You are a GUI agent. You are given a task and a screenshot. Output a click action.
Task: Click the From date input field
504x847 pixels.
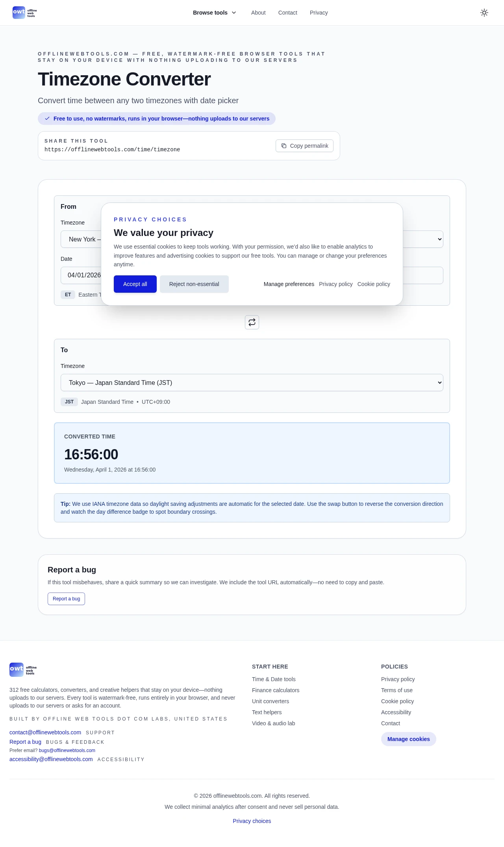click(x=82, y=275)
